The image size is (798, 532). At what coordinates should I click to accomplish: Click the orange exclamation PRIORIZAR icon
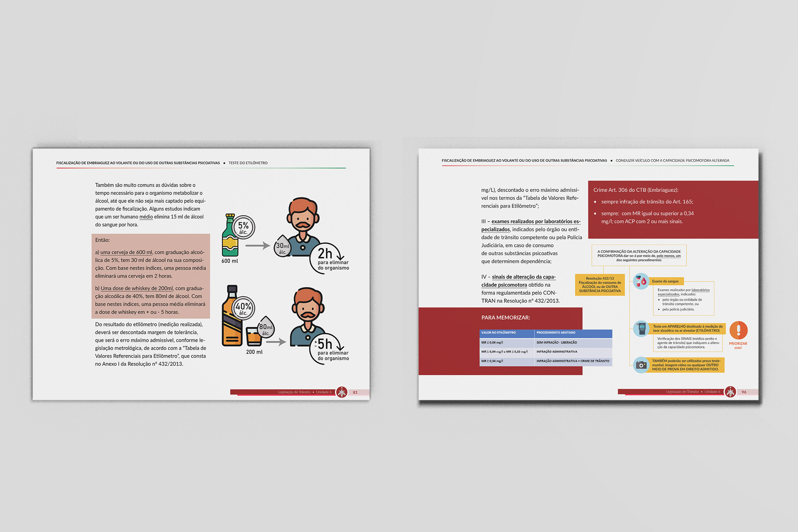tap(738, 331)
